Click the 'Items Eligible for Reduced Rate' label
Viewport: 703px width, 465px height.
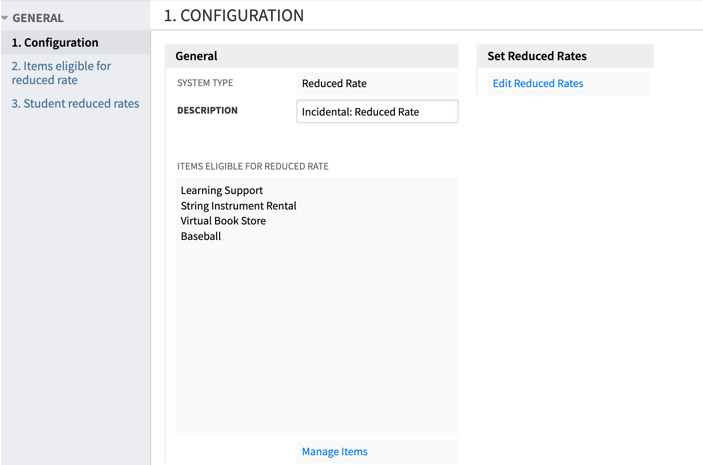[252, 166]
